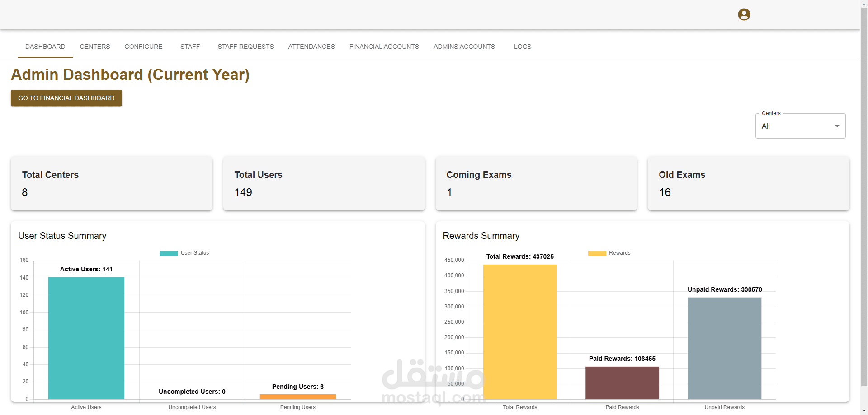This screenshot has height=415, width=868.
Task: Show the Logs tab
Action: pyautogui.click(x=523, y=47)
